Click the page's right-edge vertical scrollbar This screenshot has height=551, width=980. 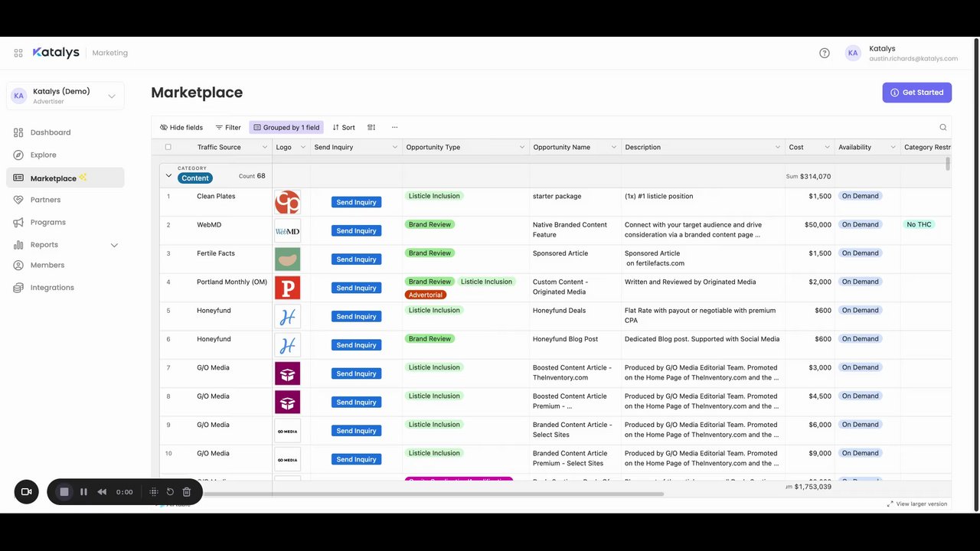pyautogui.click(x=976, y=275)
